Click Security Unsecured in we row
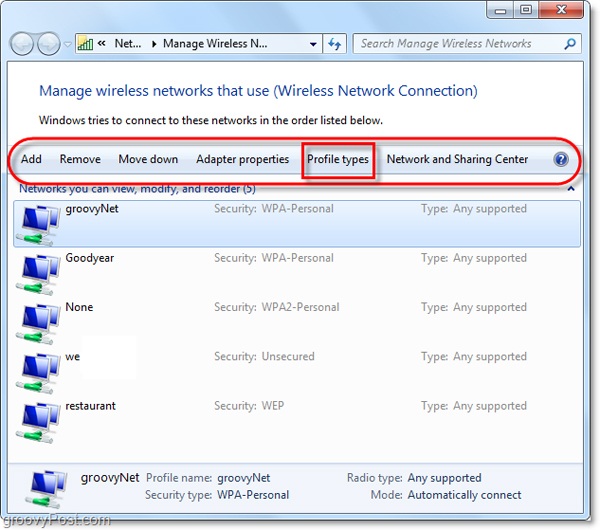Image resolution: width=600 pixels, height=530 pixels. [264, 357]
